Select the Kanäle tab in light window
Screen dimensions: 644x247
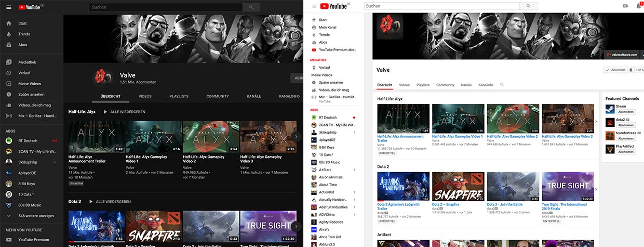pyautogui.click(x=466, y=85)
